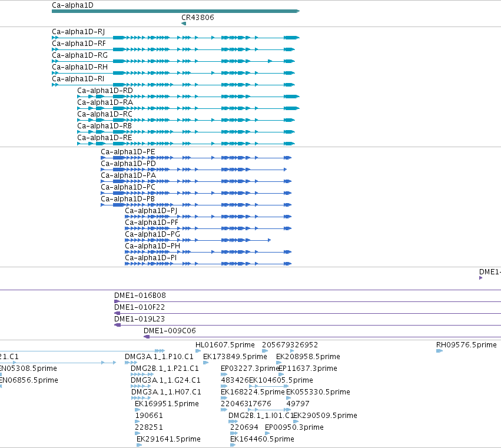Select CDS Ca-alpha1D-PC label

(x=128, y=188)
